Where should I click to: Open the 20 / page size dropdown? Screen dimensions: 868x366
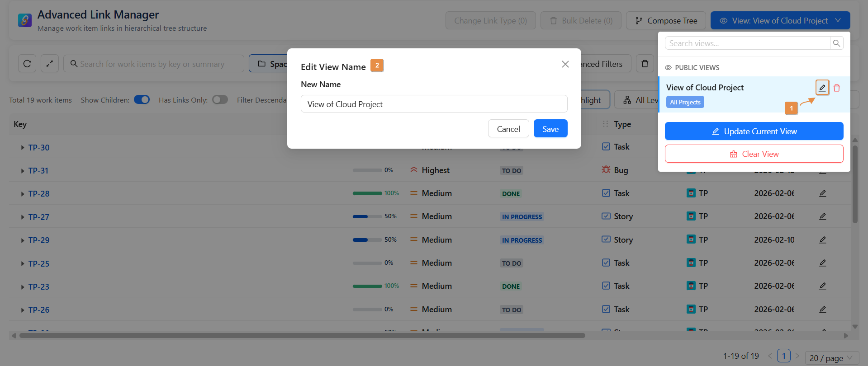coord(832,358)
